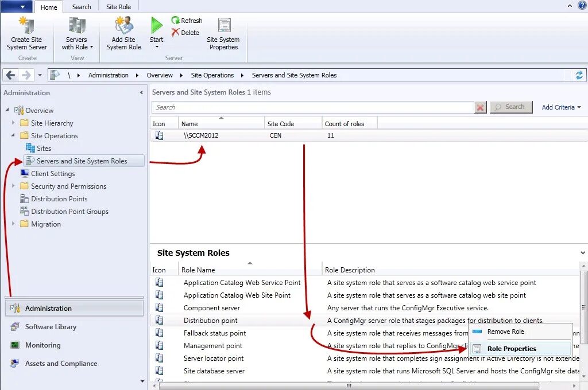This screenshot has height=390, width=588.
Task: Open Site System Properties from ribbon
Action: [223, 34]
